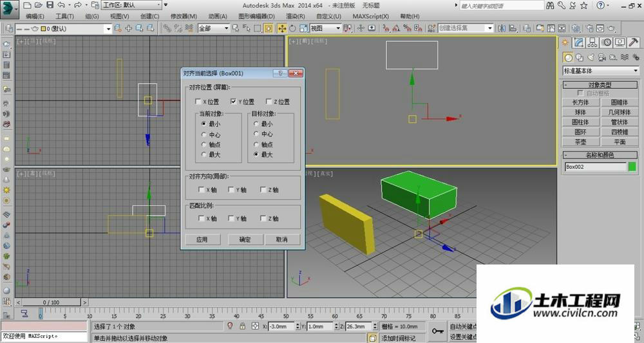Select the Scale tool in main toolbar
Screen dimensions: 644x343
click(x=303, y=28)
